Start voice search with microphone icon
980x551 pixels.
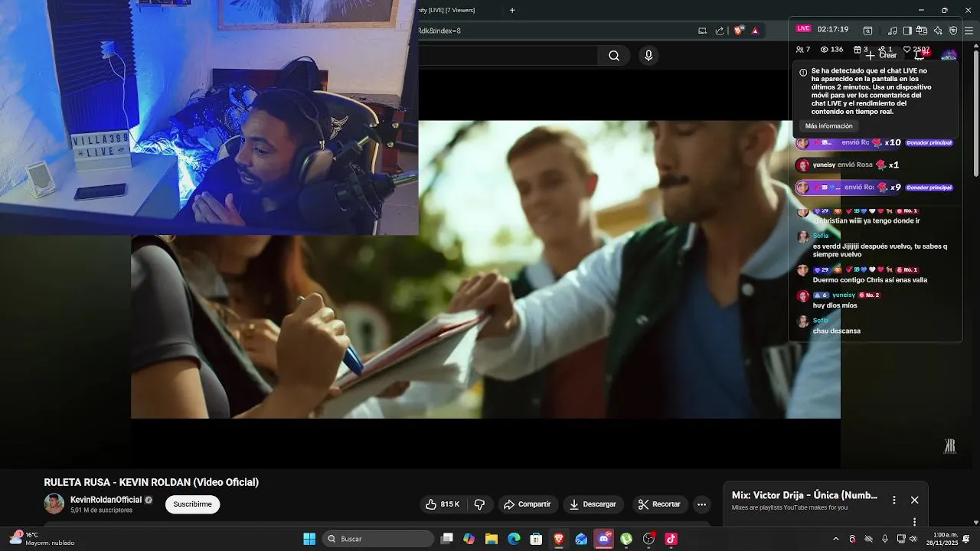click(648, 55)
